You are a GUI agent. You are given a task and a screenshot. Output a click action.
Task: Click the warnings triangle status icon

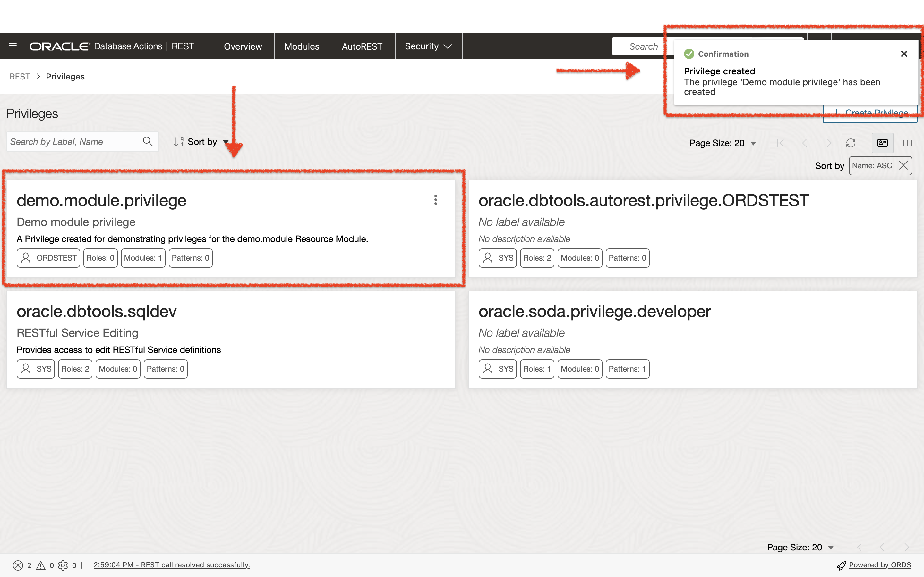pos(40,565)
